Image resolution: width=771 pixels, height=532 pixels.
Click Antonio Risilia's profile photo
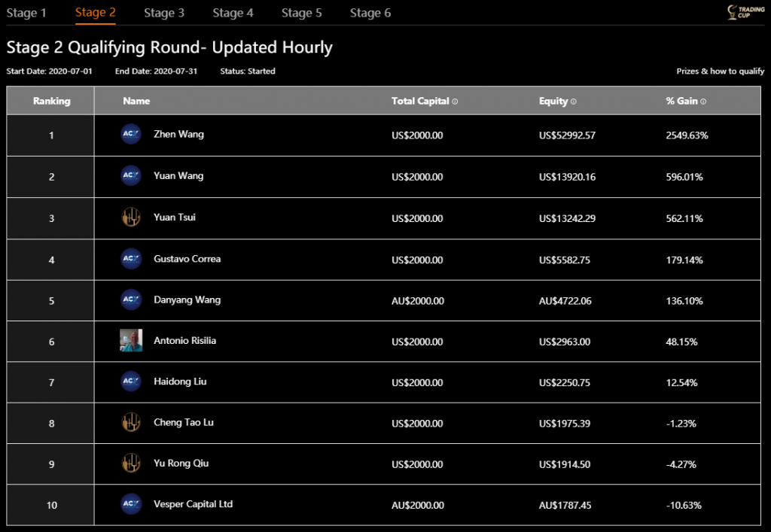(130, 340)
